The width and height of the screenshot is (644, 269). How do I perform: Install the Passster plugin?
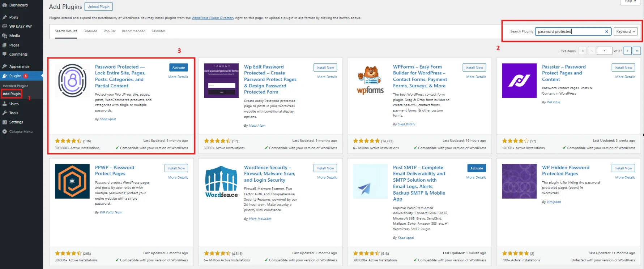click(x=623, y=68)
